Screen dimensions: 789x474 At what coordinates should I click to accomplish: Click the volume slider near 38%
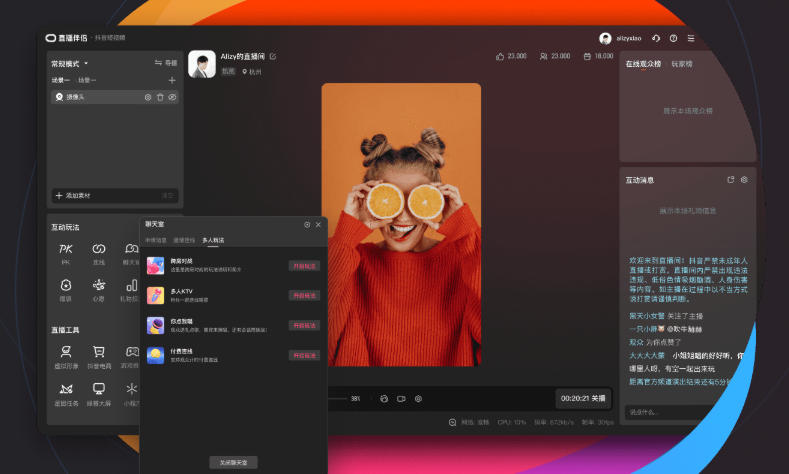point(338,399)
